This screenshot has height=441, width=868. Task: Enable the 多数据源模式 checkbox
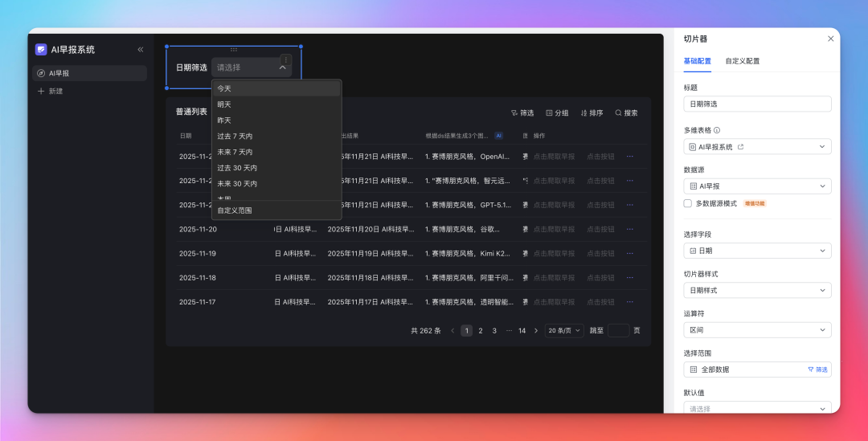[x=688, y=203]
